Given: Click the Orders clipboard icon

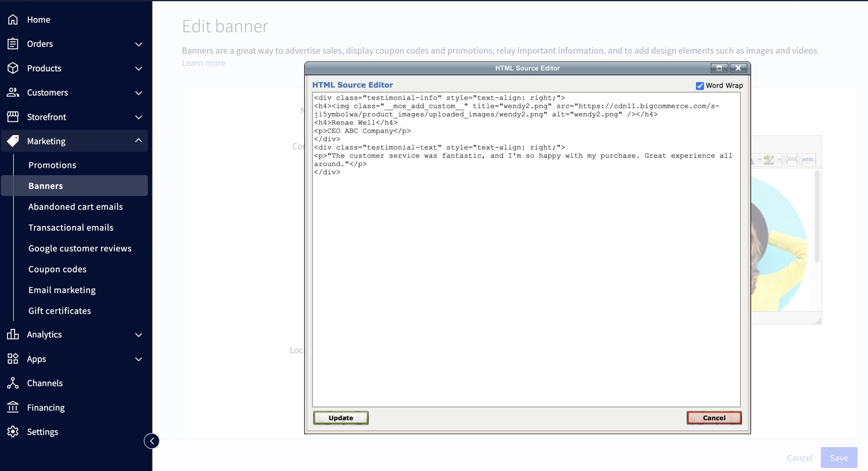Looking at the screenshot, I should point(13,44).
